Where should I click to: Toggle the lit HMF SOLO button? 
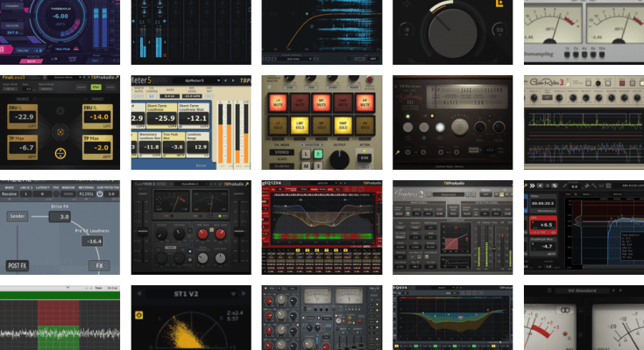(343, 125)
